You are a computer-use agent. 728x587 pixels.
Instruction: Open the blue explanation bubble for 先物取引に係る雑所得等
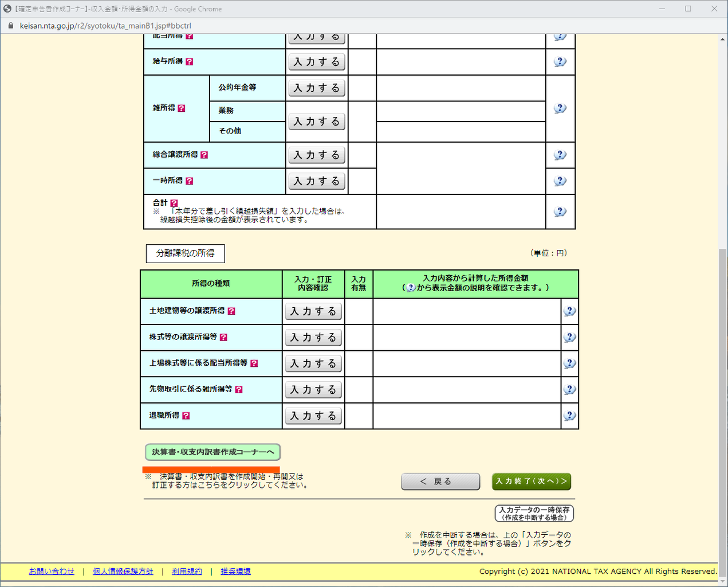(x=569, y=390)
